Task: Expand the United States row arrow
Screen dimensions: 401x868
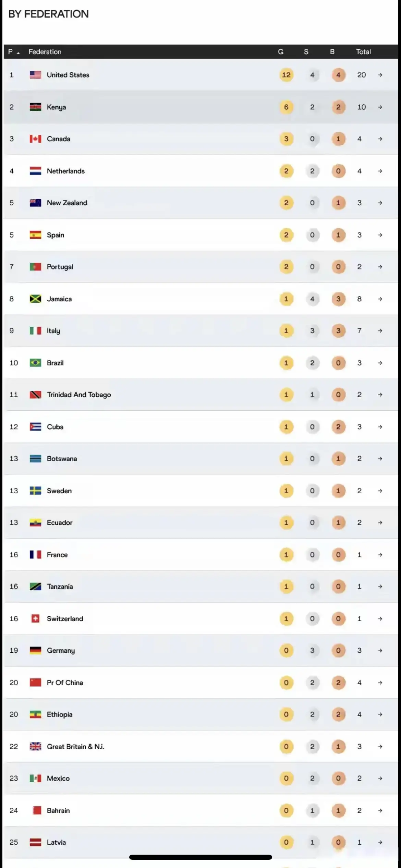Action: (380, 75)
